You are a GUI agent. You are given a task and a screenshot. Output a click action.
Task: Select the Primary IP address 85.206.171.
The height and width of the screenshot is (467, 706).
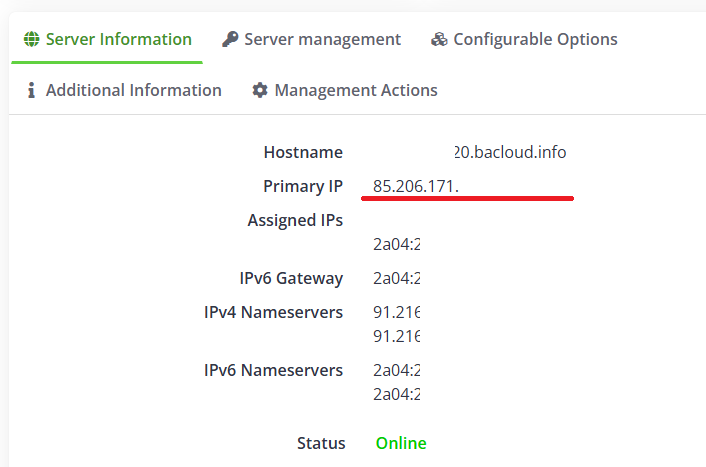click(422, 187)
